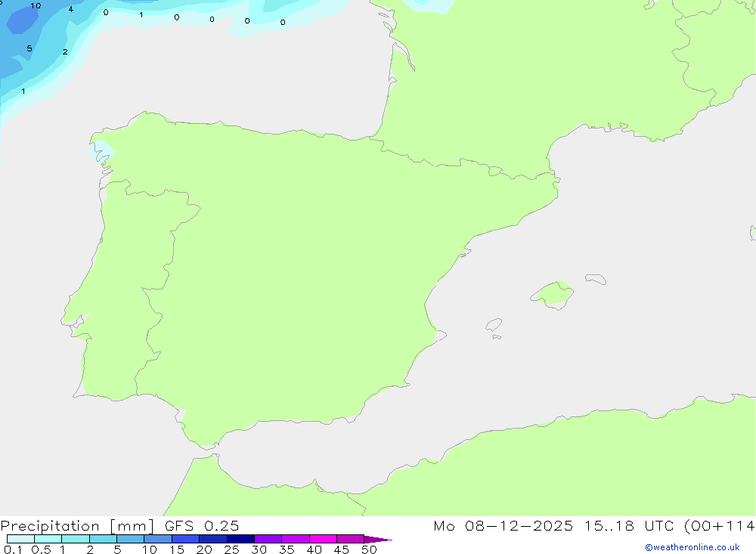Click the precipitation value '10' on the map
Viewport: 756px width, 554px height.
pyautogui.click(x=36, y=6)
